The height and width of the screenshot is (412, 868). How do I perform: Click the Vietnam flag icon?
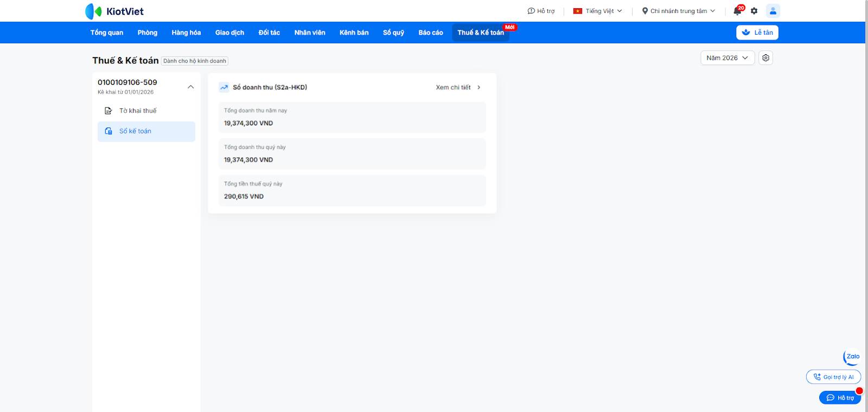pyautogui.click(x=578, y=11)
